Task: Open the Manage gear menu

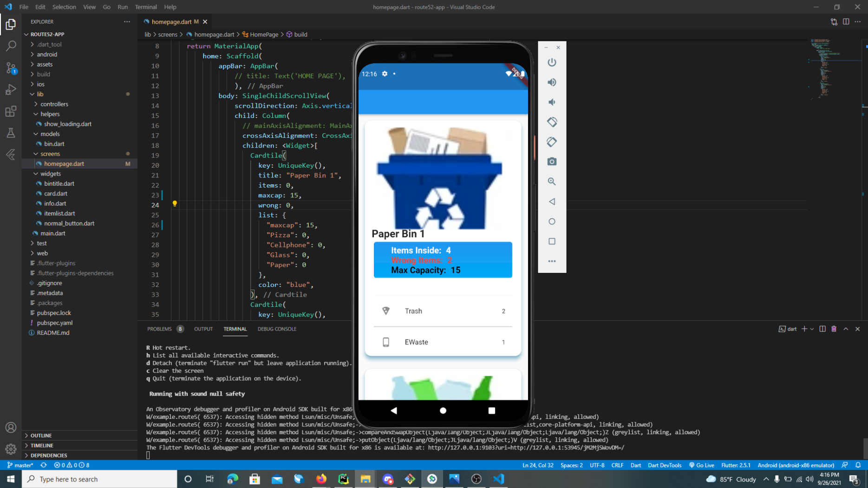Action: [x=11, y=449]
